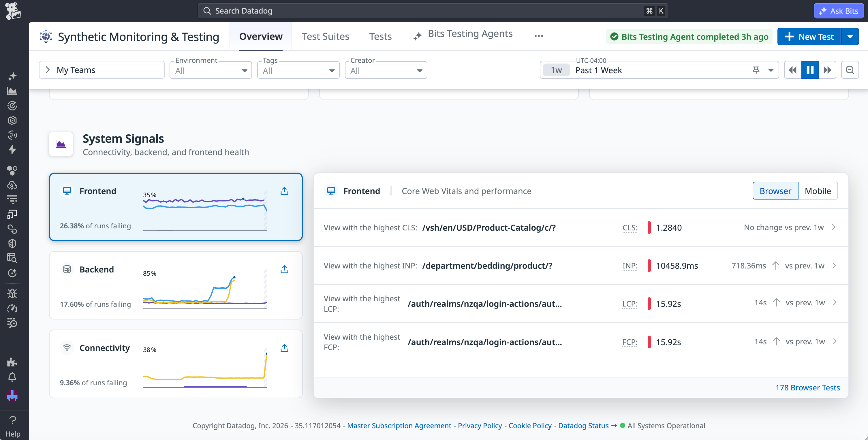Switch to the Overview tab
This screenshot has width=868, height=440.
click(x=261, y=36)
